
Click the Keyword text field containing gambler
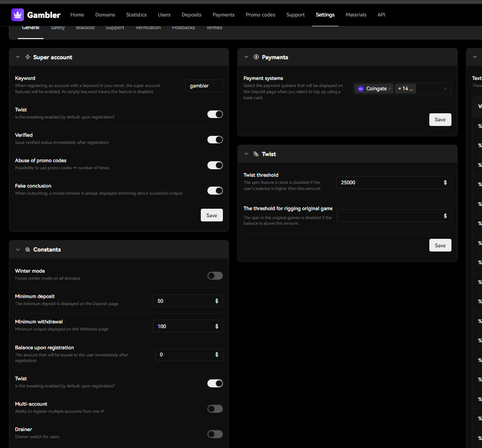(204, 86)
